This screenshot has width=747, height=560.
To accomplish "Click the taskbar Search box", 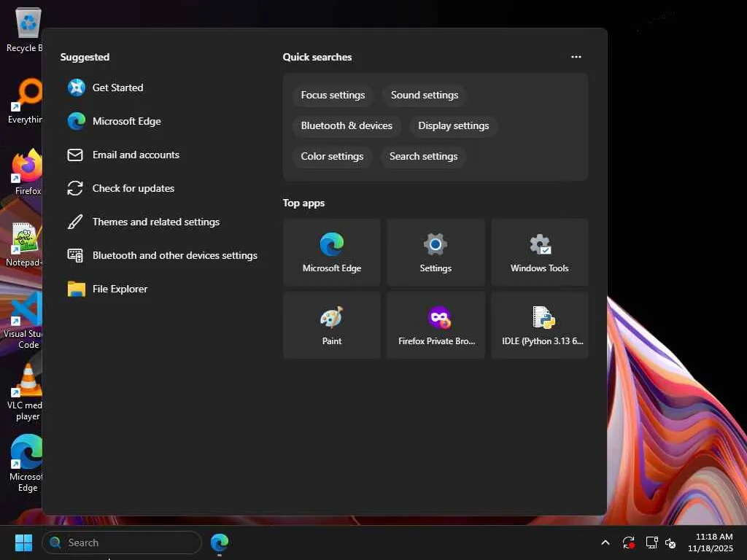I will 122,542.
